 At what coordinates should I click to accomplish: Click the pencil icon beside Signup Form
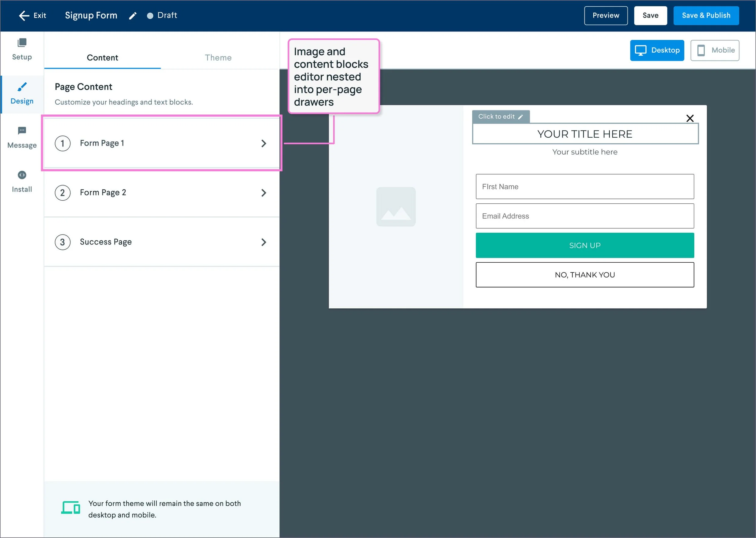[x=133, y=15]
